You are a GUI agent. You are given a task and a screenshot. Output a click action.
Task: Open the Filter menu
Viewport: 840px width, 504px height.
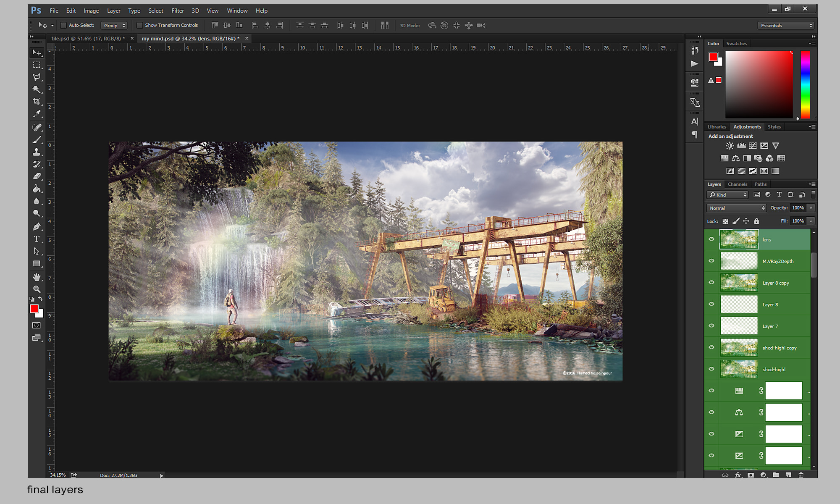click(x=177, y=11)
